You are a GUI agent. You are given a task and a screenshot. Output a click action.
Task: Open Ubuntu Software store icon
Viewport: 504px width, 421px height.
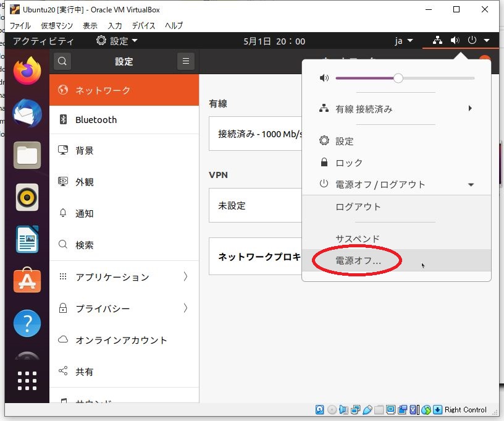tap(27, 281)
